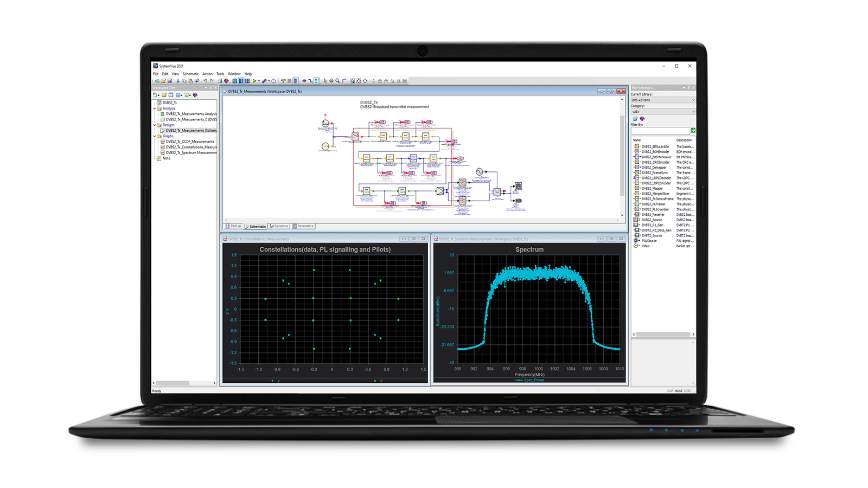Click the wire connection tool icon
868x488 pixels.
[x=310, y=81]
